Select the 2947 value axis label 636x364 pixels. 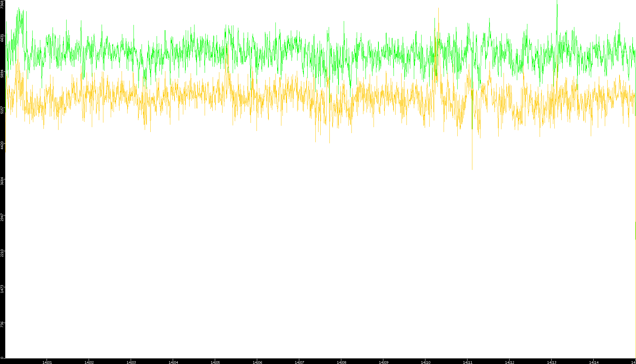tap(2, 217)
